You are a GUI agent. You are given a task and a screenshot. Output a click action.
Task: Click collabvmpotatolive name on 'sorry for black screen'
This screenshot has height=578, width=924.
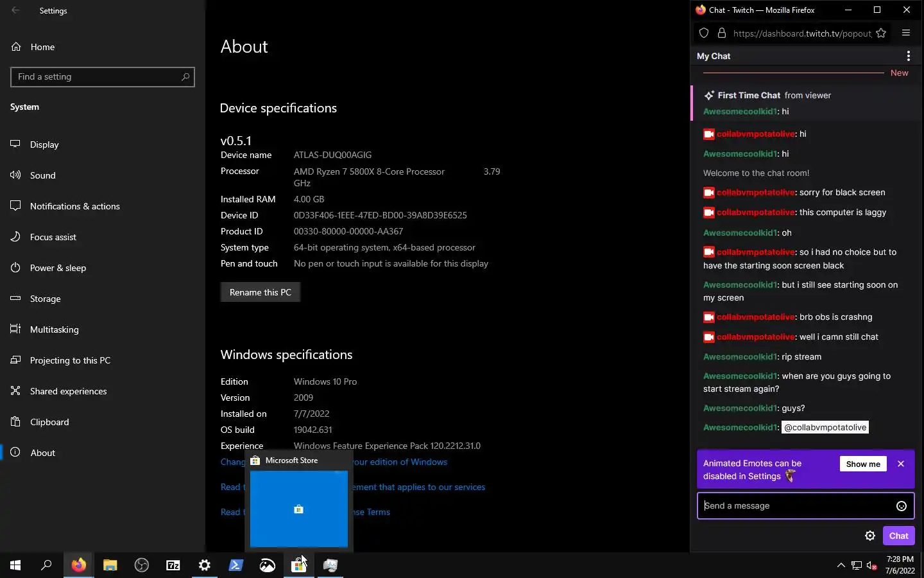point(756,193)
